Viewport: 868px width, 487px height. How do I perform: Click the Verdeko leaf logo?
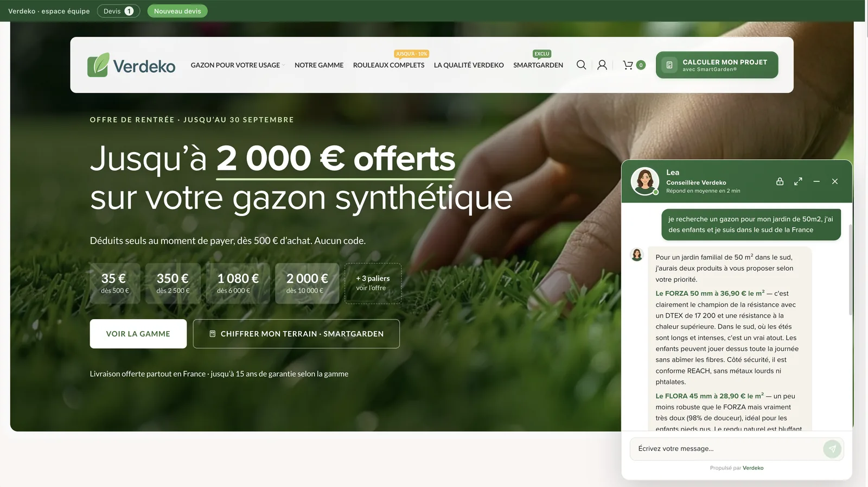pyautogui.click(x=131, y=65)
